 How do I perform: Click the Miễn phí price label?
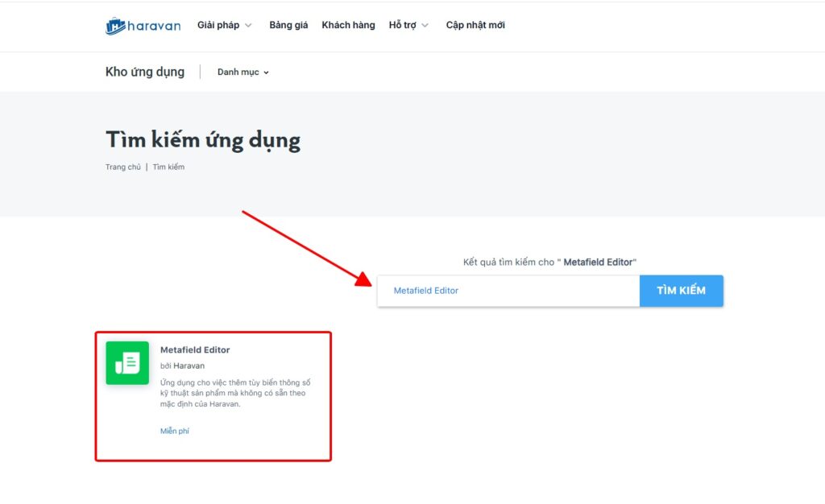(x=174, y=432)
